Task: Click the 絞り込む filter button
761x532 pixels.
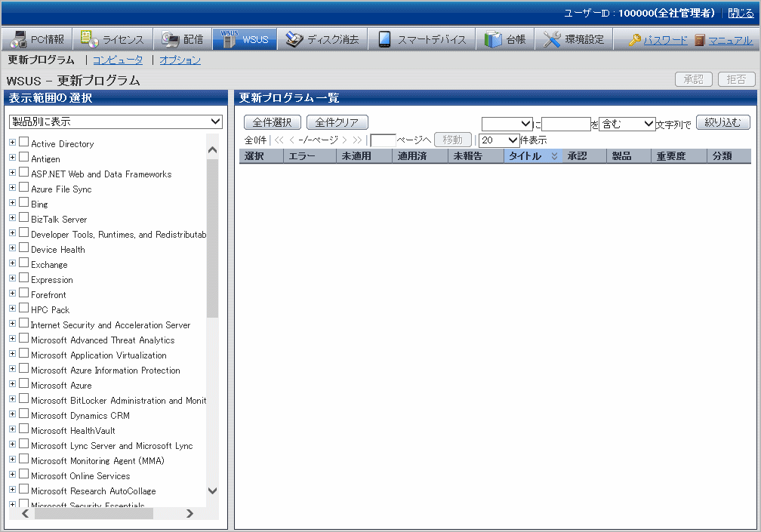Action: [723, 122]
